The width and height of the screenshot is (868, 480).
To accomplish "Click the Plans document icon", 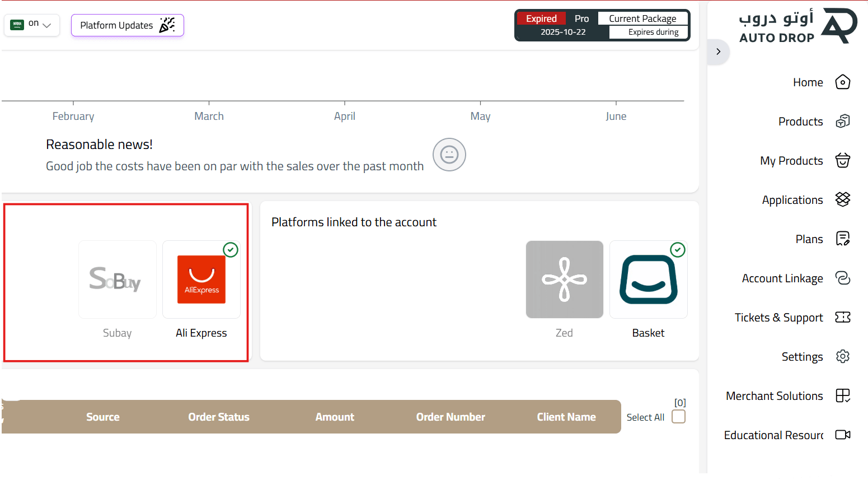I will (842, 239).
